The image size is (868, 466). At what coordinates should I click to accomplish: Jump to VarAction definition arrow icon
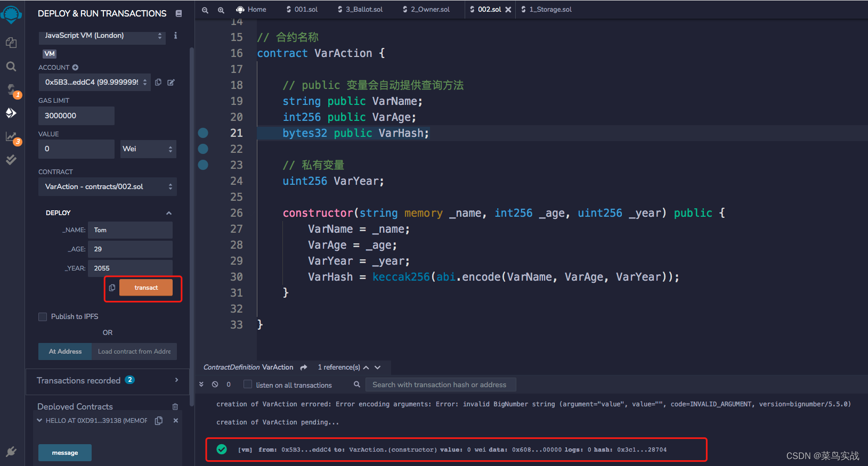pos(304,367)
